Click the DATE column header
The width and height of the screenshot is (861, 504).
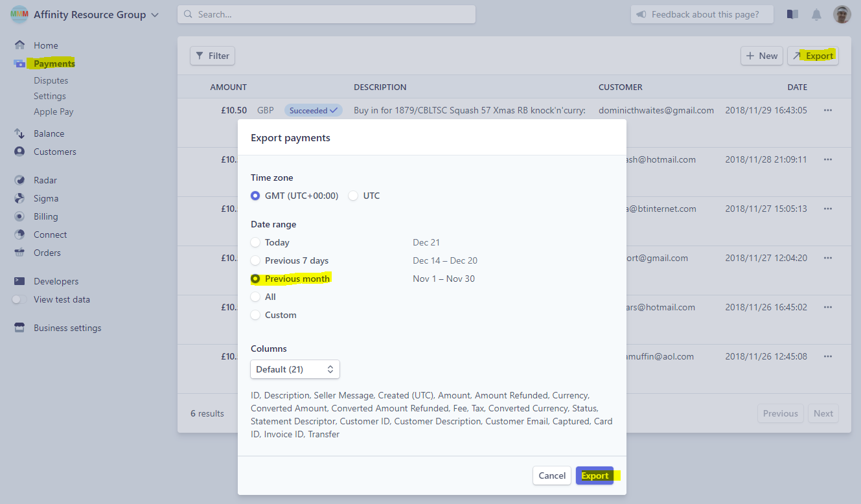pyautogui.click(x=798, y=87)
